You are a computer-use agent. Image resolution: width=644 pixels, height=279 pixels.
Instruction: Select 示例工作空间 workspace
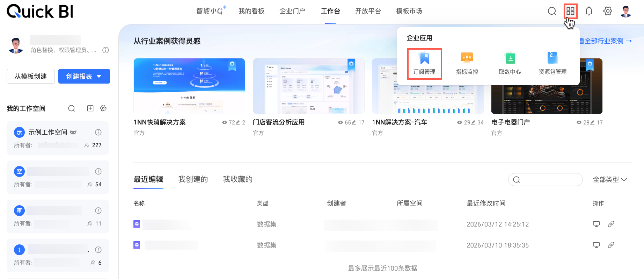(58, 138)
